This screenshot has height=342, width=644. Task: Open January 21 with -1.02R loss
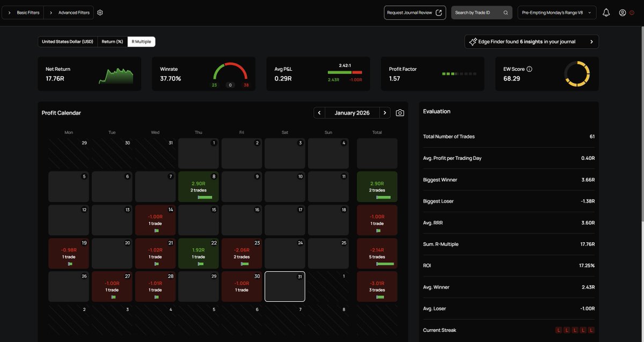coord(155,254)
